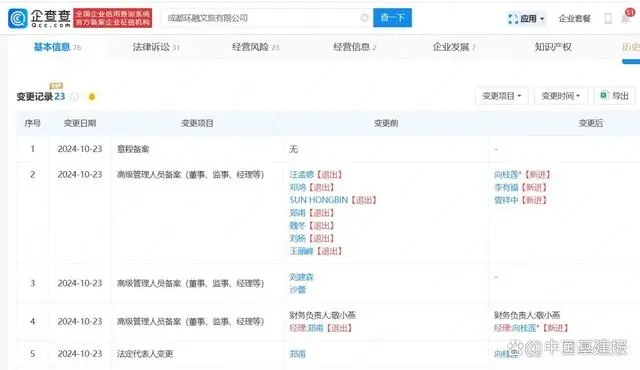Click the 变更记录 23 section title
640x370 pixels.
[40, 97]
